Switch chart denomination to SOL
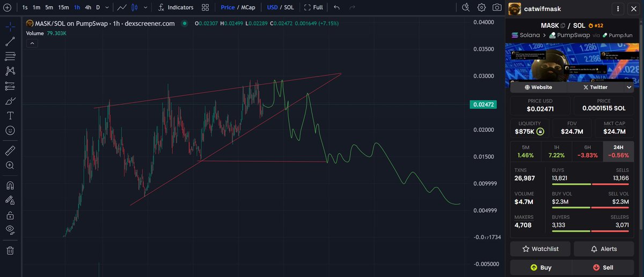Screen dimensions: 644x277 coord(289,8)
